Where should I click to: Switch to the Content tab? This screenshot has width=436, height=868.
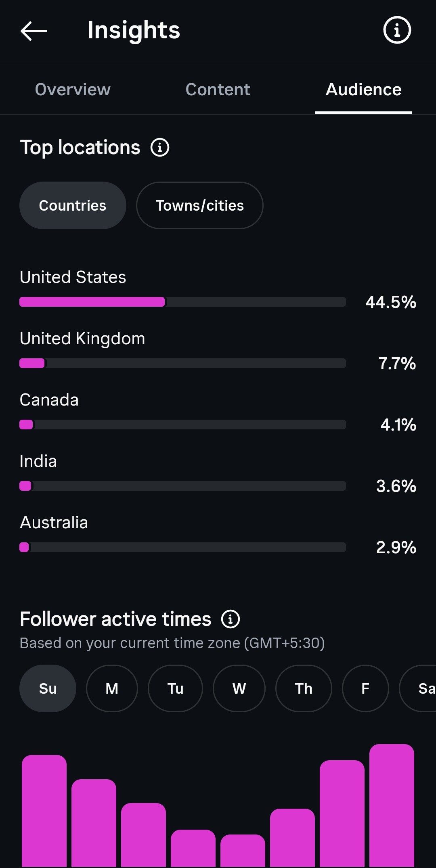pyautogui.click(x=218, y=89)
